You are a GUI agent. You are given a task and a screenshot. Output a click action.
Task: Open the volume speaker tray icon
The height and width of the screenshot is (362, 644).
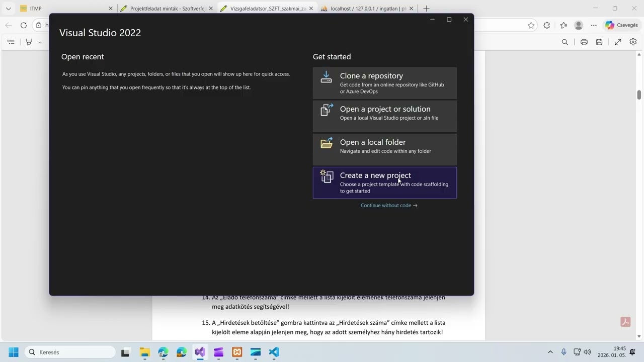pyautogui.click(x=587, y=352)
